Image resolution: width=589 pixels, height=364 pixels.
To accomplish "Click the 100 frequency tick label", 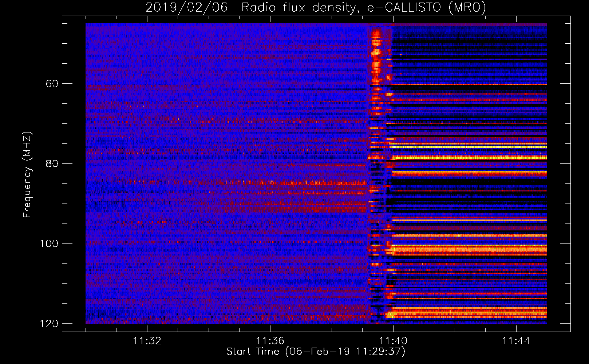I will coord(49,244).
